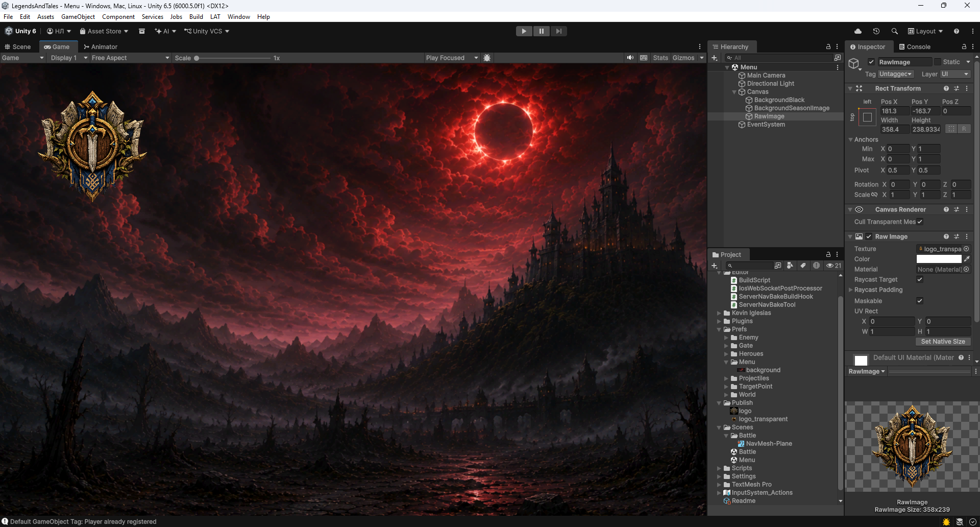This screenshot has width=980, height=527.
Task: Toggle the Gizmos button in Game view
Action: click(683, 58)
